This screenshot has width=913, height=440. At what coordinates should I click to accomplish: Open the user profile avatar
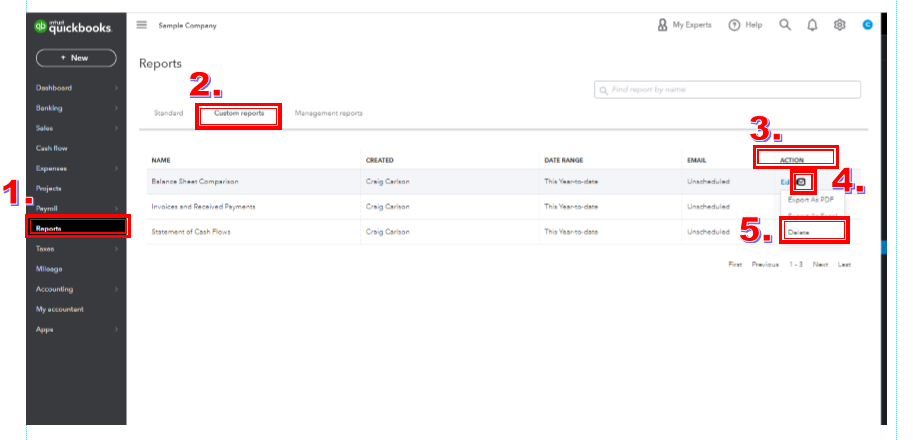[868, 25]
